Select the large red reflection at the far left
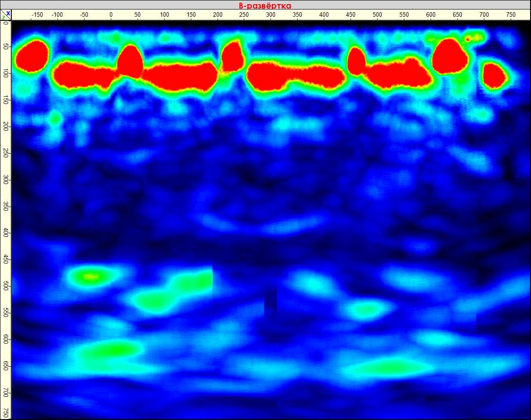 pyautogui.click(x=32, y=57)
